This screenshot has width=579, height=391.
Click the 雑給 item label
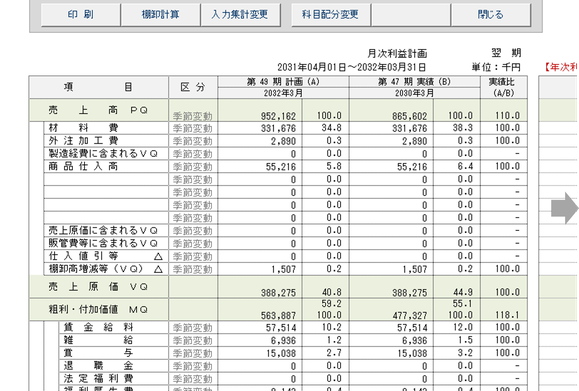[x=98, y=340]
